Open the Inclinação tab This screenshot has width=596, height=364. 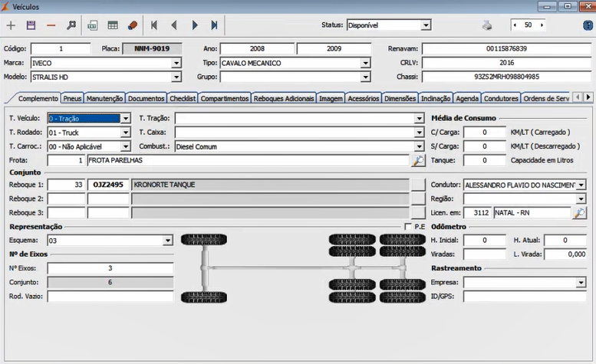(436, 98)
